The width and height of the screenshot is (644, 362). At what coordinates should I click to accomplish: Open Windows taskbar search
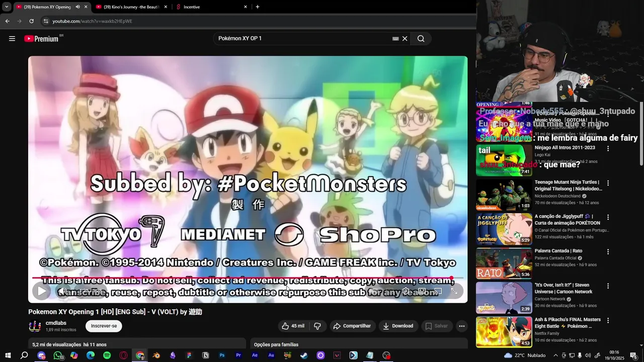(24, 355)
